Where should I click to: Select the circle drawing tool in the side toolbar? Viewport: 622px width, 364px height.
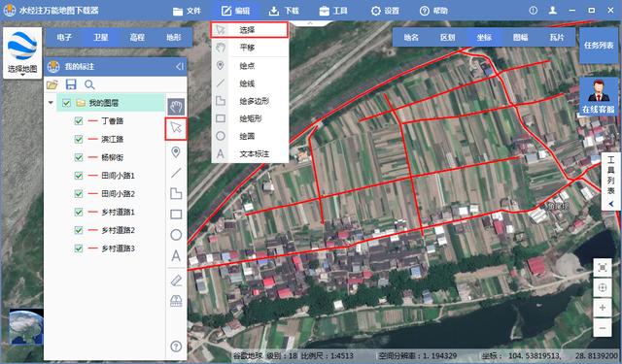176,235
